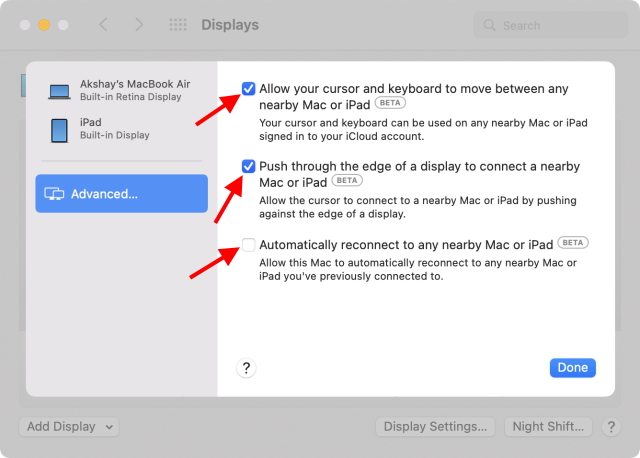Click the Done button
This screenshot has height=458, width=640.
pos(572,368)
